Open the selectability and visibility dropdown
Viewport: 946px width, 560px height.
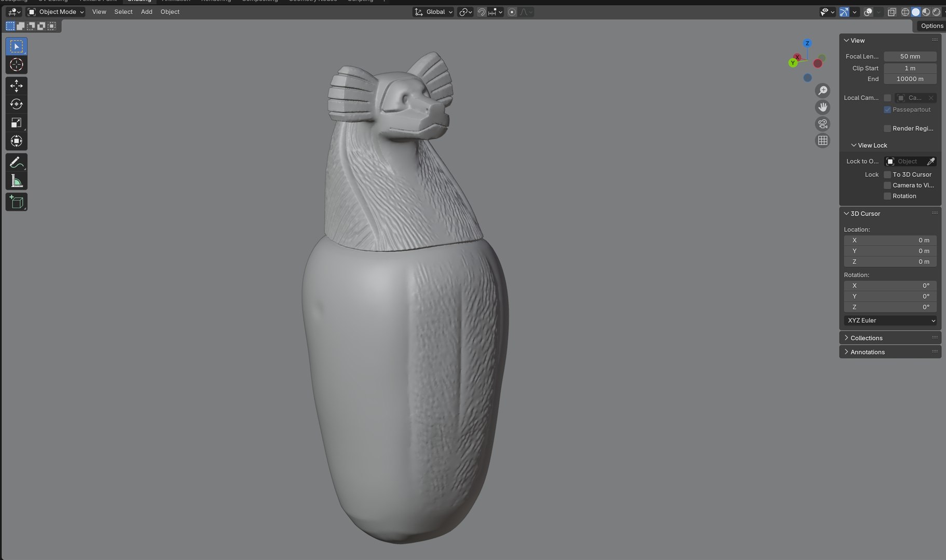827,12
